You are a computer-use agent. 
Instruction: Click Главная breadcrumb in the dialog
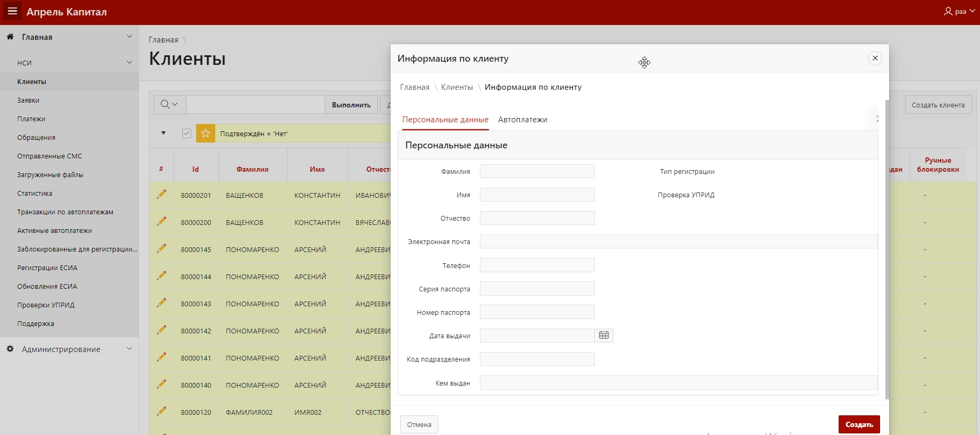click(x=415, y=87)
